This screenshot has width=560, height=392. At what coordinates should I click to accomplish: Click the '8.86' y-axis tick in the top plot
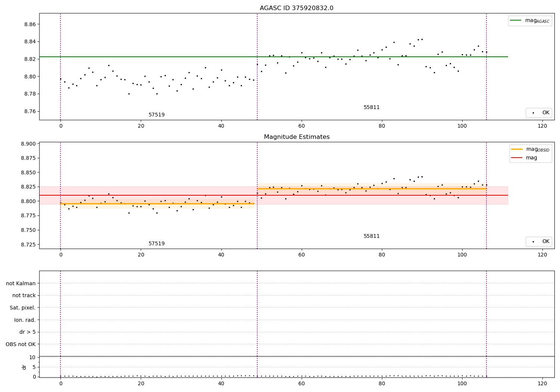point(30,24)
